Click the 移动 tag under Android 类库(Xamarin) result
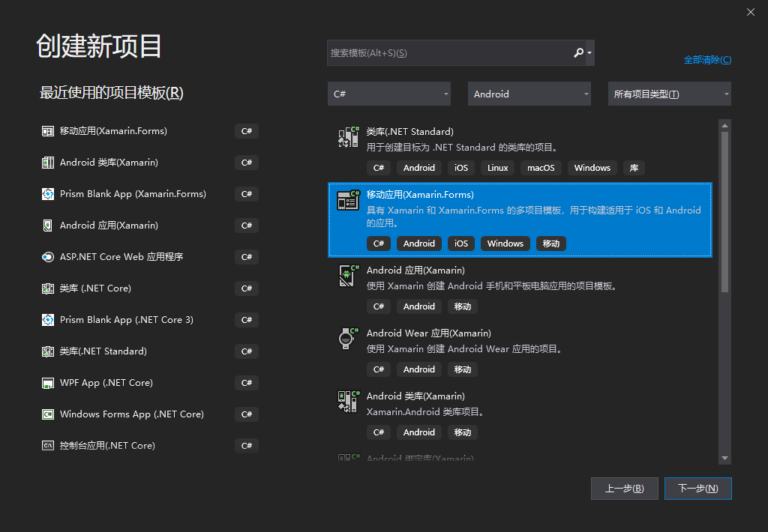 (x=462, y=432)
